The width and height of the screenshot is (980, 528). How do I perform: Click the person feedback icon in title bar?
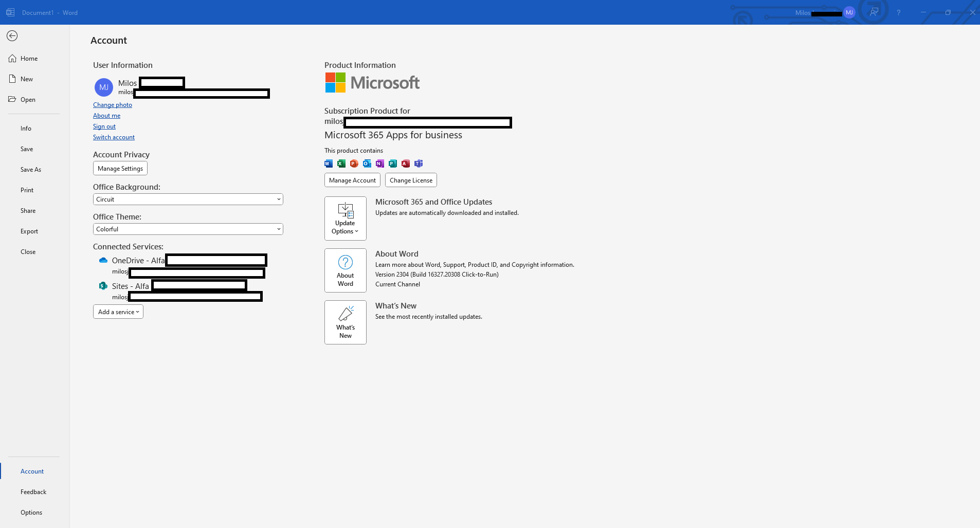[x=874, y=12]
